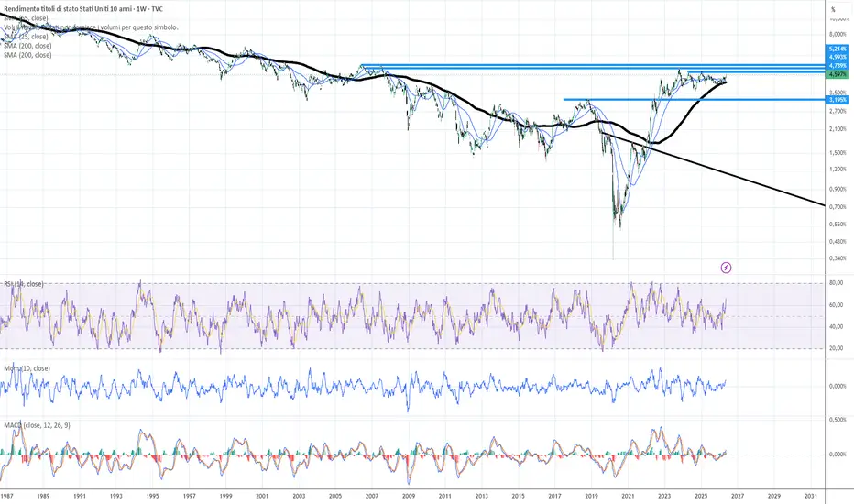The height and width of the screenshot is (504, 854).
Task: Click the 1987 year on time axis
Action: 6,497
